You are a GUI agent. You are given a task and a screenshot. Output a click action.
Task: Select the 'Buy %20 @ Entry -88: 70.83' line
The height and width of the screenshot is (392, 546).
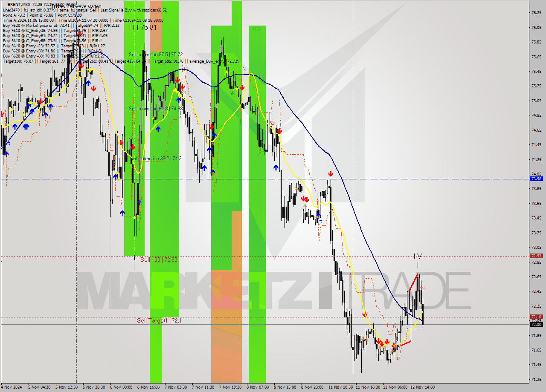(x=54, y=56)
